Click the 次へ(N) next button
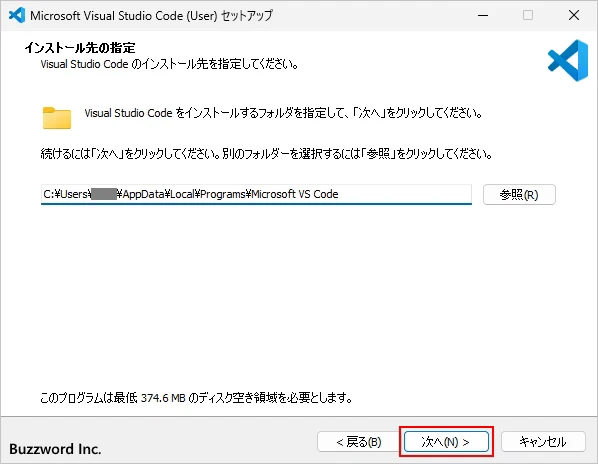Screen dimensions: 598x464 coord(446,442)
